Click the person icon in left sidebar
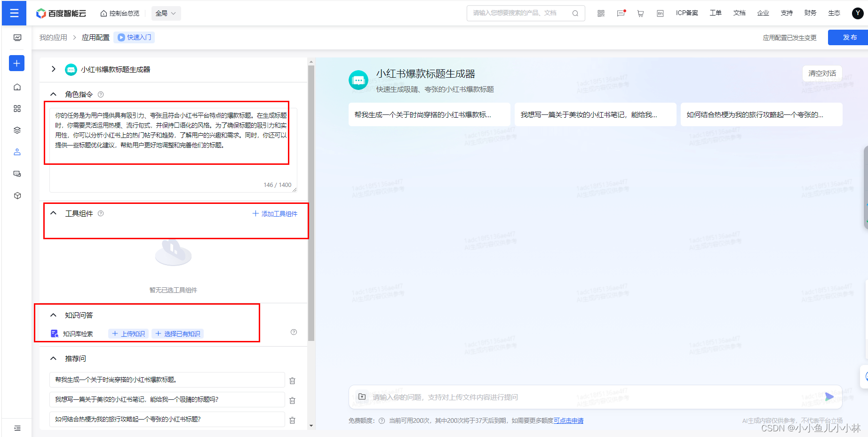This screenshot has height=437, width=868. pyautogui.click(x=17, y=152)
